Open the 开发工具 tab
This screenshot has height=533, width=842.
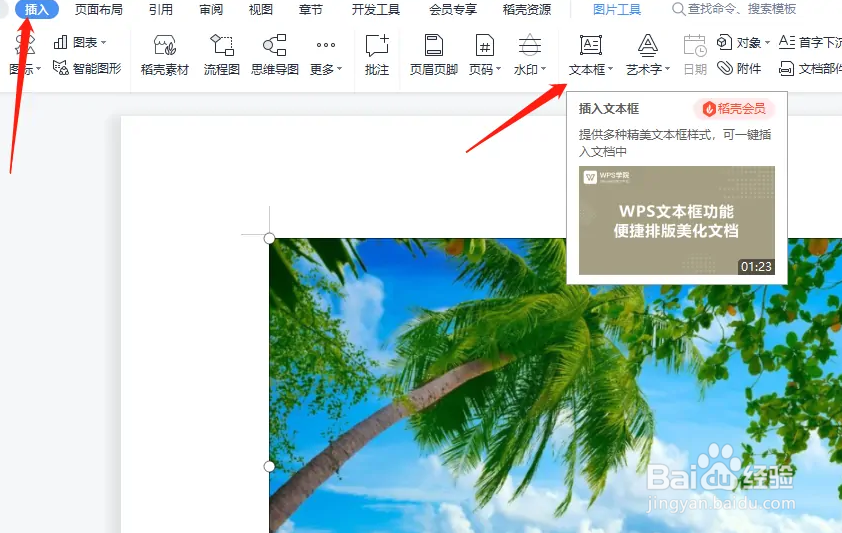tap(375, 10)
